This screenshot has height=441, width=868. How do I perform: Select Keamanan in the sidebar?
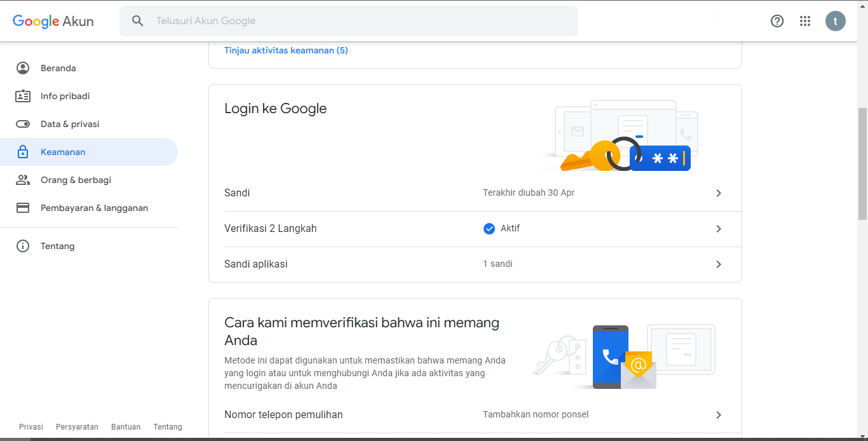pyautogui.click(x=63, y=152)
